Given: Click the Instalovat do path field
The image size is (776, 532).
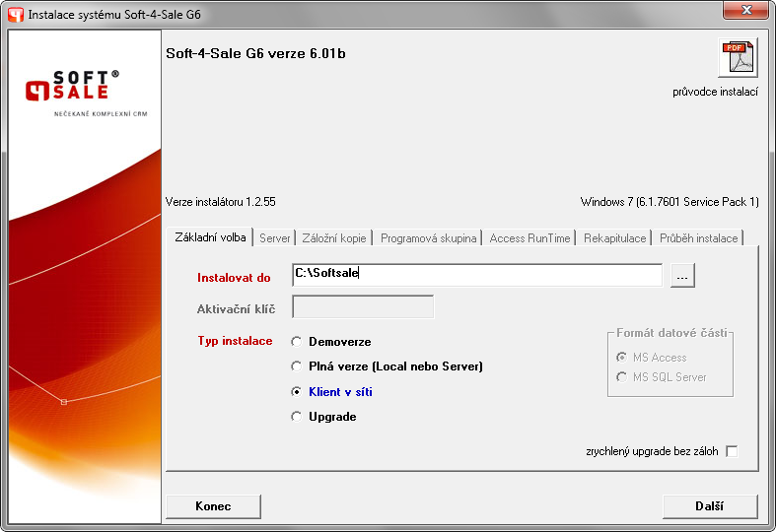Looking at the screenshot, I should pos(477,275).
